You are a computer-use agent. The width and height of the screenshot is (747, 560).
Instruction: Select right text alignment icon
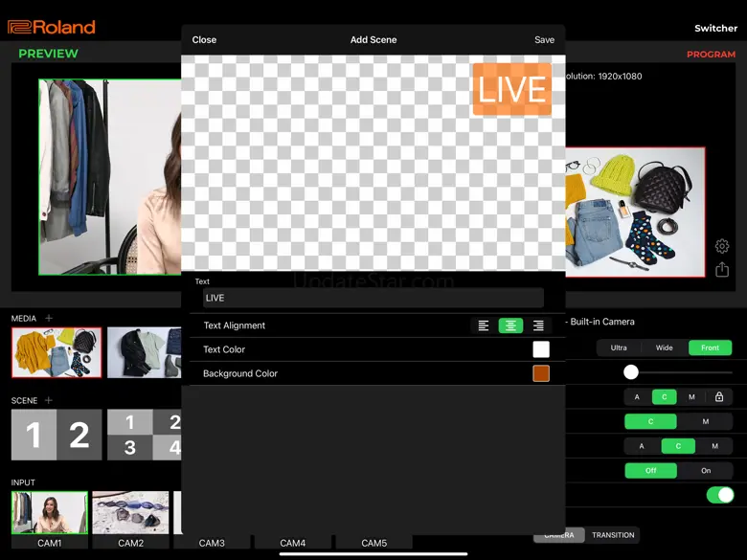point(538,325)
